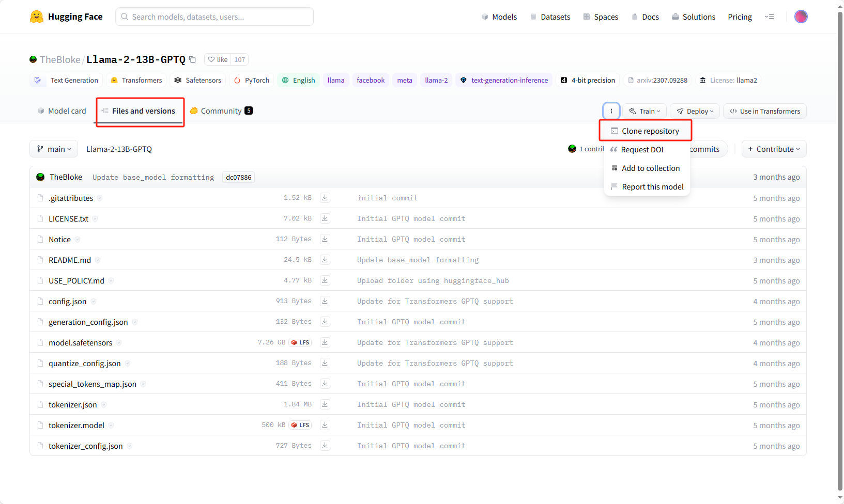
Task: Click the contributor avatar icon
Action: pyautogui.click(x=572, y=149)
